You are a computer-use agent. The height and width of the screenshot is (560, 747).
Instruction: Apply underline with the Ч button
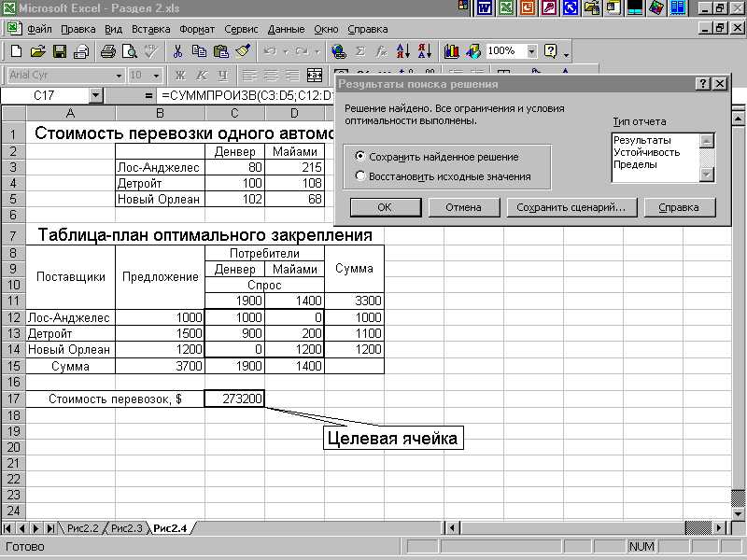223,76
